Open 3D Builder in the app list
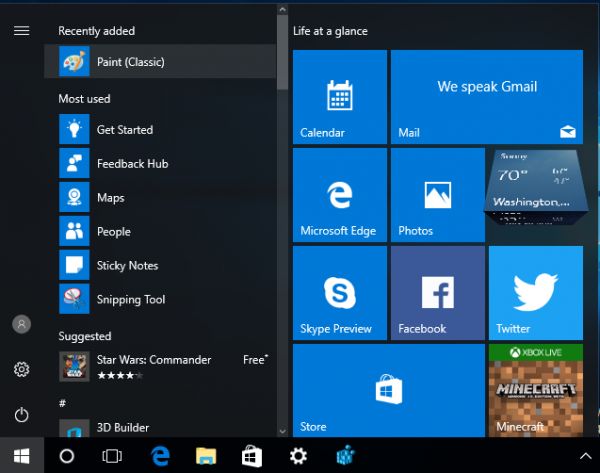 160,428
